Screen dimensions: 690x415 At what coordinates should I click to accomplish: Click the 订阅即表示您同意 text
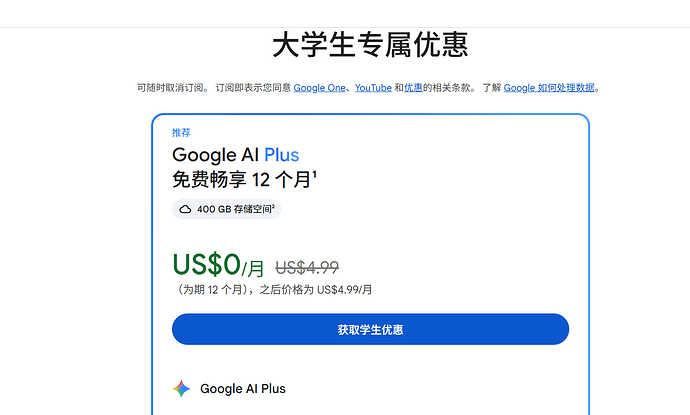253,88
